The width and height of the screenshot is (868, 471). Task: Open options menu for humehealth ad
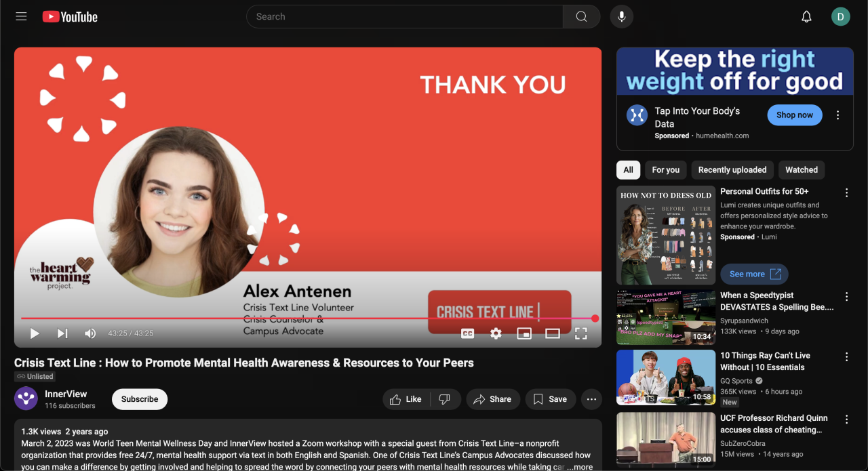838,115
